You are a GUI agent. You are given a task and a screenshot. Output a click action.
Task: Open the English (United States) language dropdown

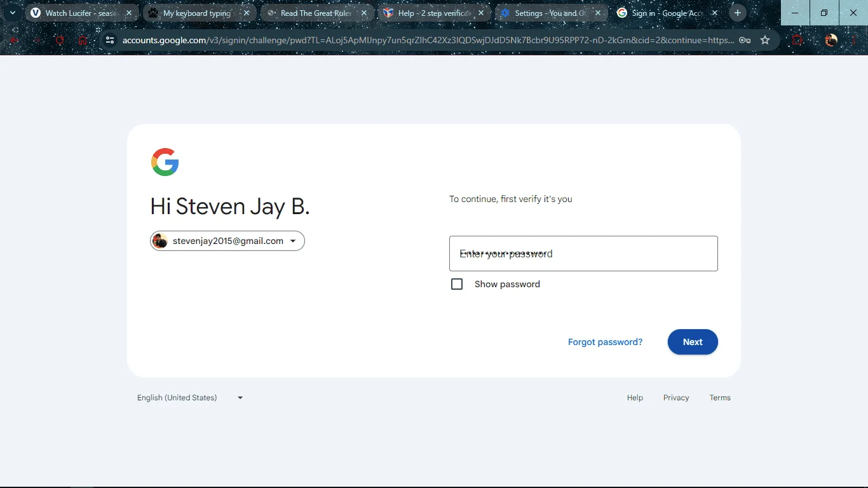[190, 398]
